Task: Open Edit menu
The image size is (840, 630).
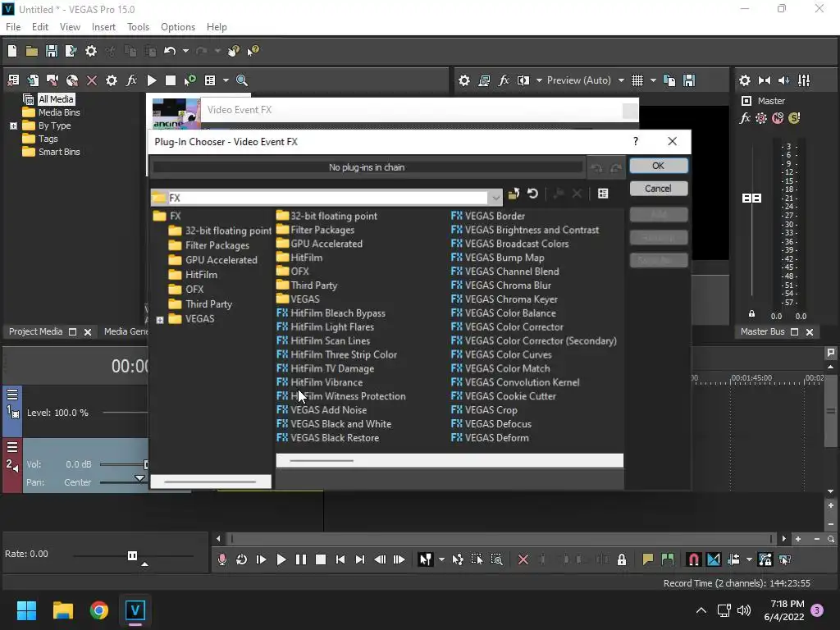Action: [40, 27]
